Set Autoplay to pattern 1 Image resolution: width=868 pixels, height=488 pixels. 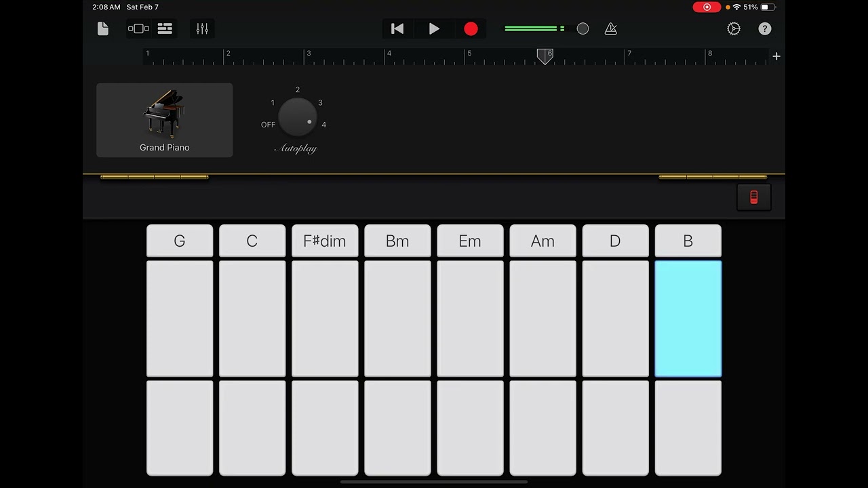273,103
